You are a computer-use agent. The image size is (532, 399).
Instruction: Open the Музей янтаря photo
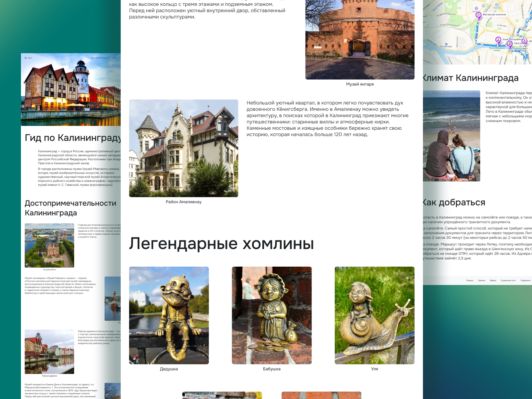coord(360,40)
